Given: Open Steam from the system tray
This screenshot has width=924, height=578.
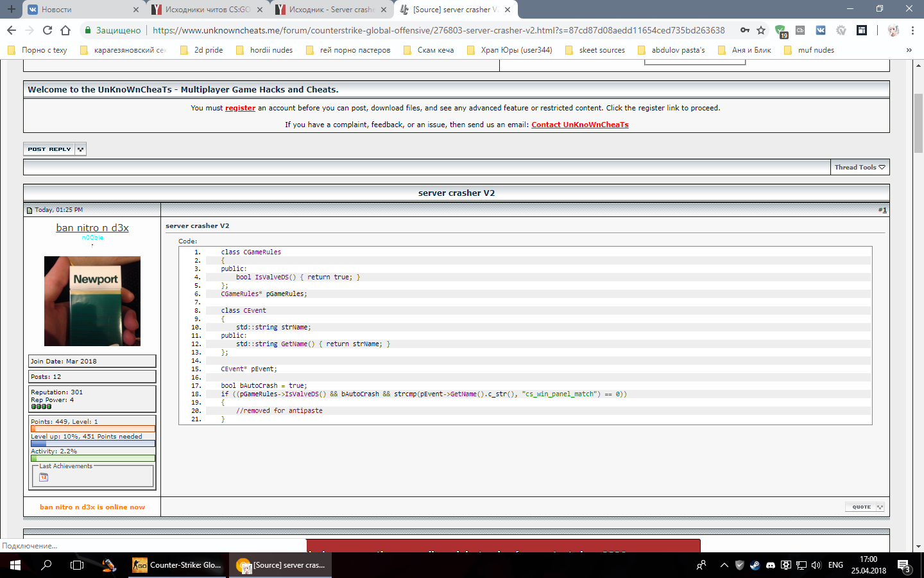Looking at the screenshot, I should (x=755, y=565).
